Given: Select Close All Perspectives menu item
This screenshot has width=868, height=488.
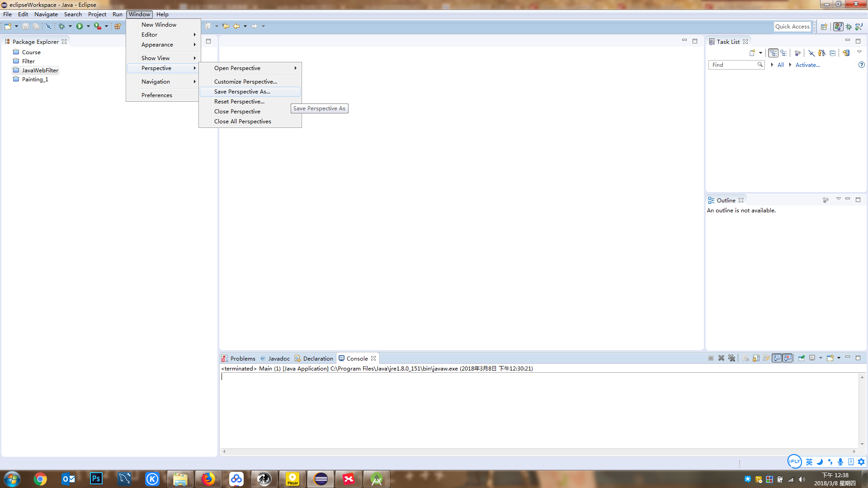Looking at the screenshot, I should (250, 121).
